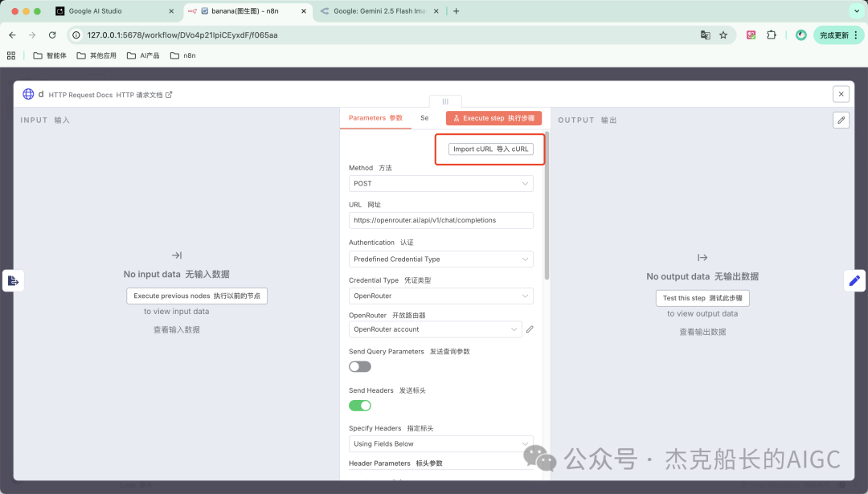Reload the current page
This screenshot has width=868, height=494.
coord(52,35)
